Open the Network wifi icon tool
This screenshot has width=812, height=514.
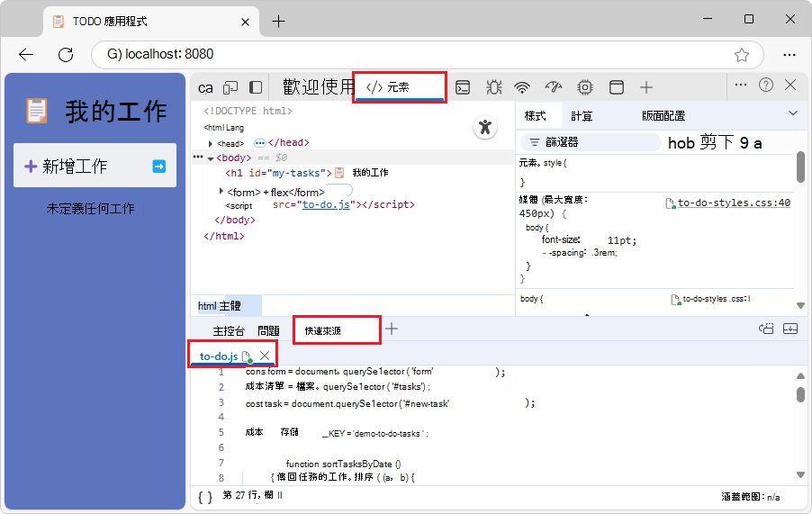[x=522, y=87]
